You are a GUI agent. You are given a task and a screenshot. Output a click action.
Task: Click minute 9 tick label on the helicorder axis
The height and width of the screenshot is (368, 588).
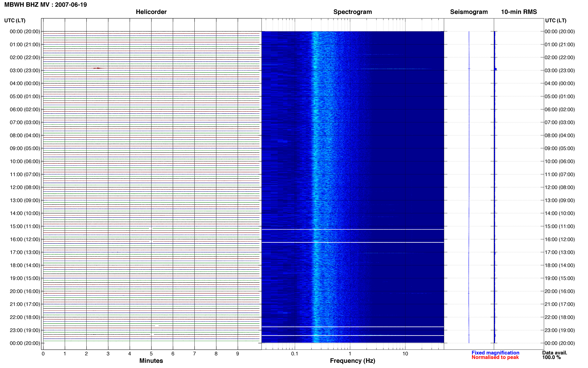pos(237,354)
